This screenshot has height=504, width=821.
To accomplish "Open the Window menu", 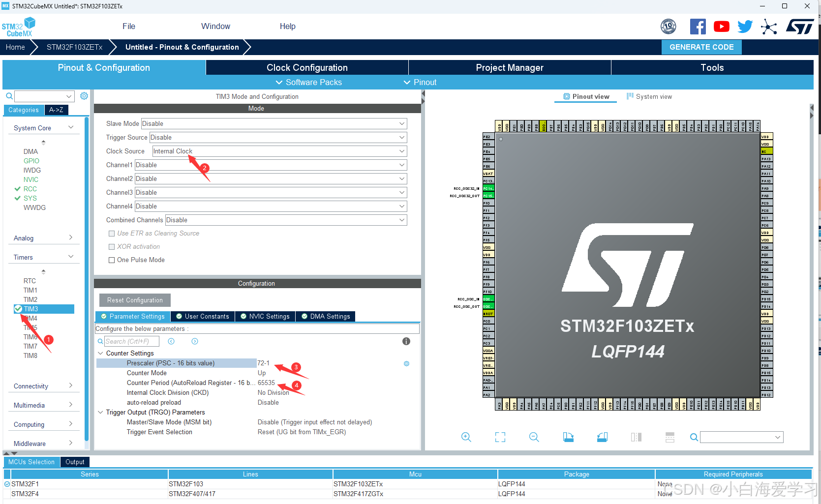I will click(215, 27).
